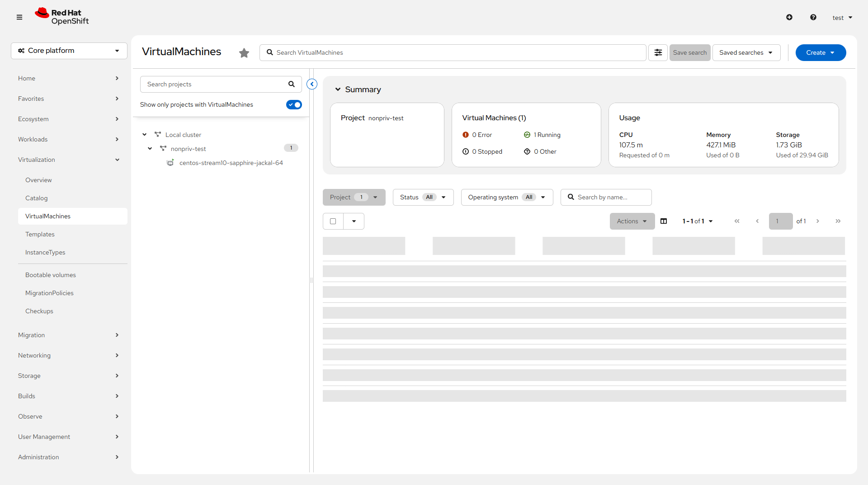Click the quick create plus icon
868x485 pixels.
(789, 17)
